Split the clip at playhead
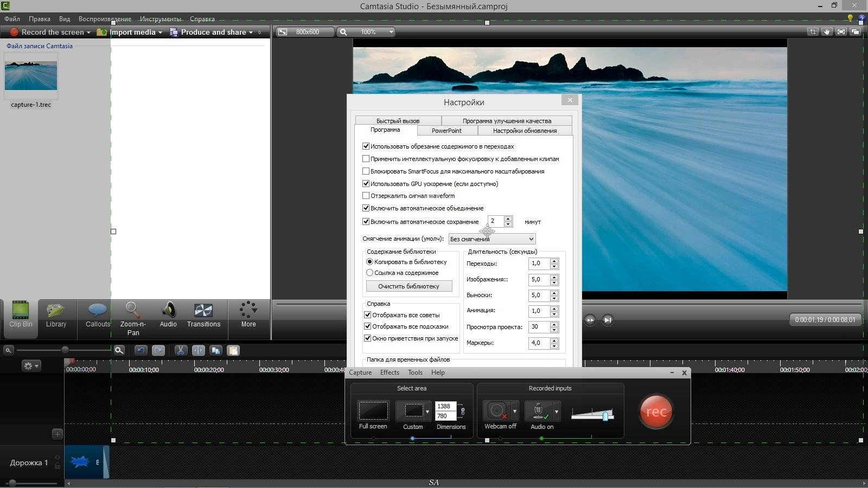This screenshot has height=488, width=868. (198, 350)
